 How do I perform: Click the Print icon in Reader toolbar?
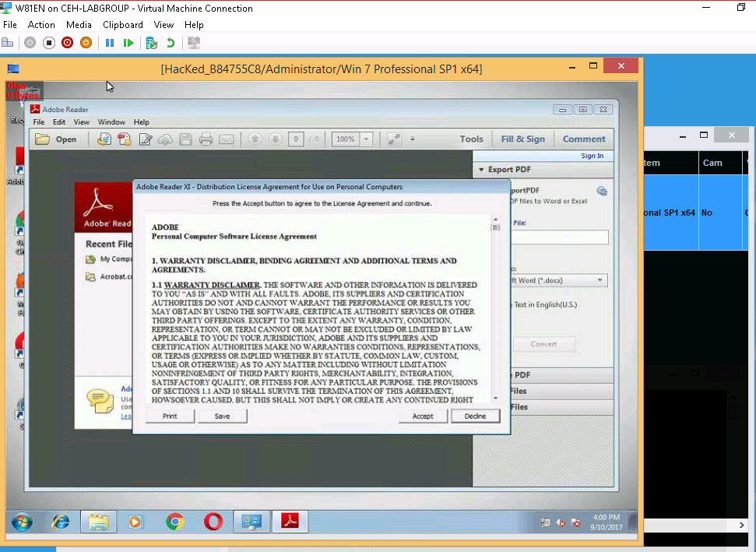pyautogui.click(x=206, y=139)
